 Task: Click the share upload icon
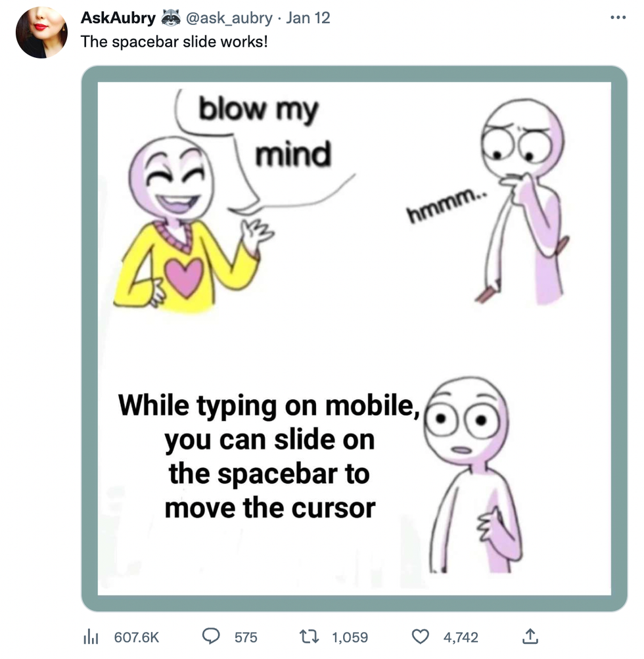pyautogui.click(x=530, y=636)
